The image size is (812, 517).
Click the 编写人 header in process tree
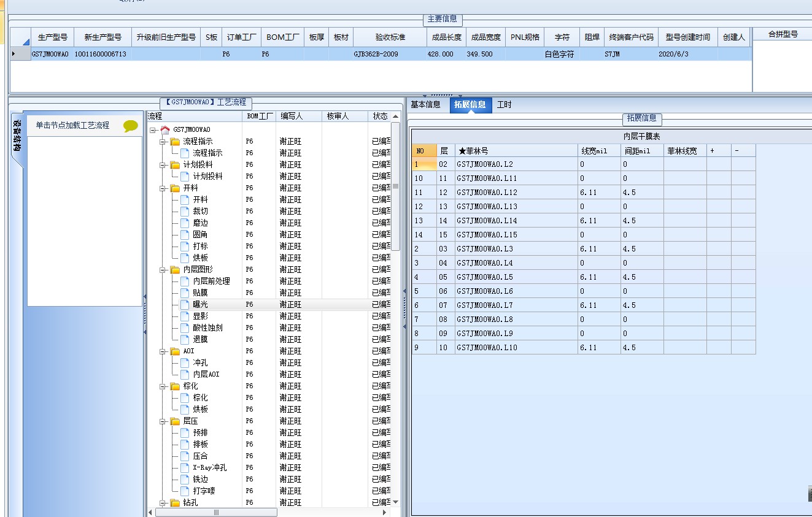click(x=298, y=116)
